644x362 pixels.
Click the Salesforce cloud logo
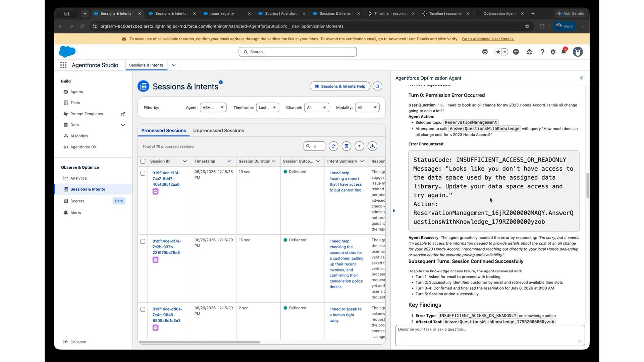coord(67,52)
